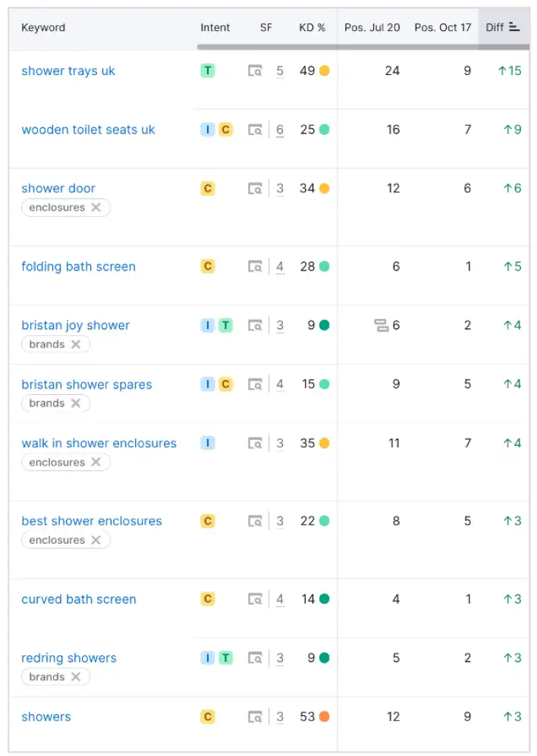Click the sitelinks icon beside bristan joy shower position
Screen dimensions: 537x756
(381, 326)
